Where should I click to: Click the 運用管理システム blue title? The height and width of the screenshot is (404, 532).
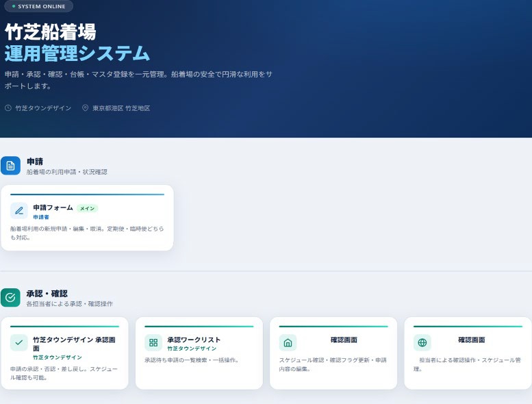[x=77, y=53]
